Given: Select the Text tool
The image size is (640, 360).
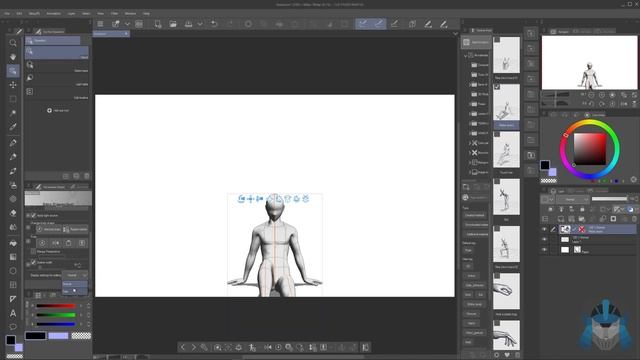Looking at the screenshot, I should [13, 313].
